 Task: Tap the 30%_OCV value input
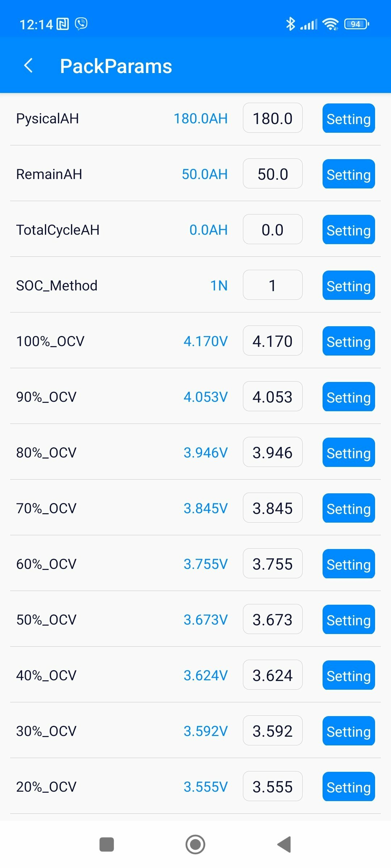[x=273, y=731]
